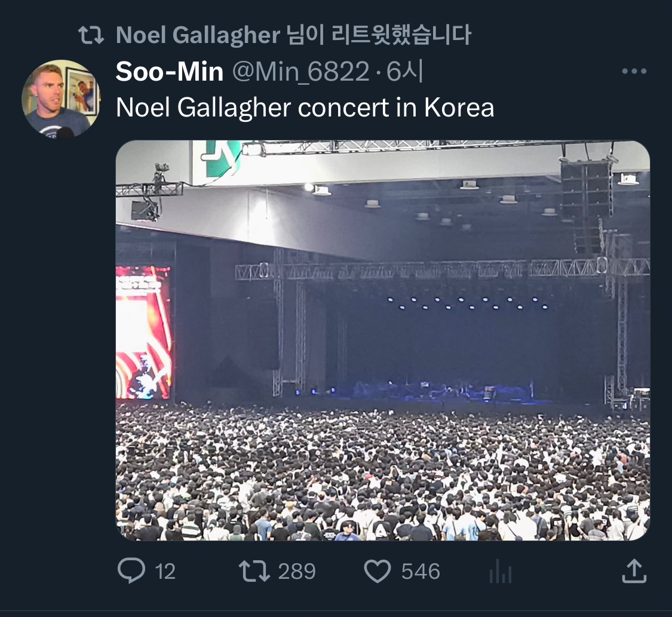Open the three-dot more options menu

pyautogui.click(x=634, y=72)
